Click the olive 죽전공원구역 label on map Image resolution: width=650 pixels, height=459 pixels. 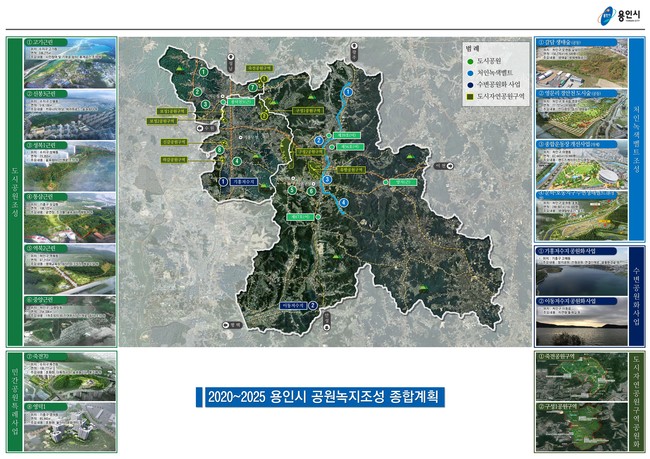260,68
